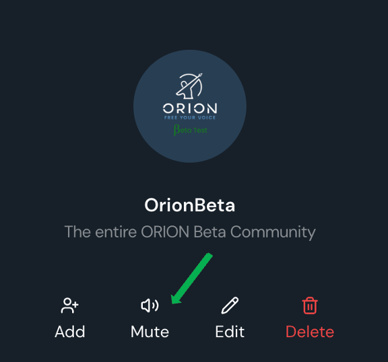Select the "OrionBeta" group name heading

tap(190, 205)
